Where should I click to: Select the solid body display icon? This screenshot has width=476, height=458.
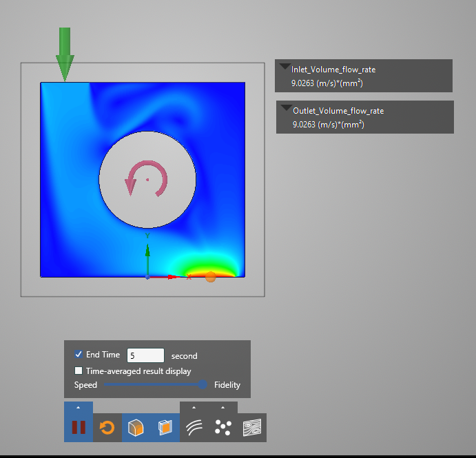click(136, 427)
